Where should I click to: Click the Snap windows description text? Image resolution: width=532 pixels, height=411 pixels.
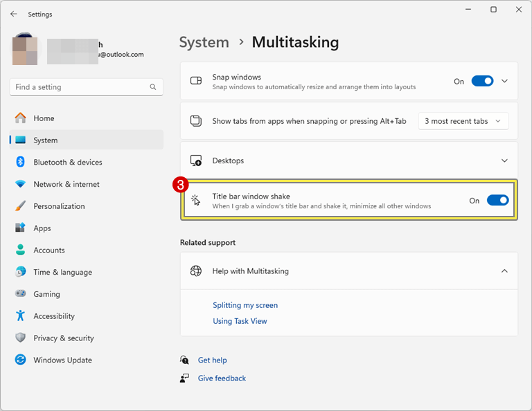point(314,87)
